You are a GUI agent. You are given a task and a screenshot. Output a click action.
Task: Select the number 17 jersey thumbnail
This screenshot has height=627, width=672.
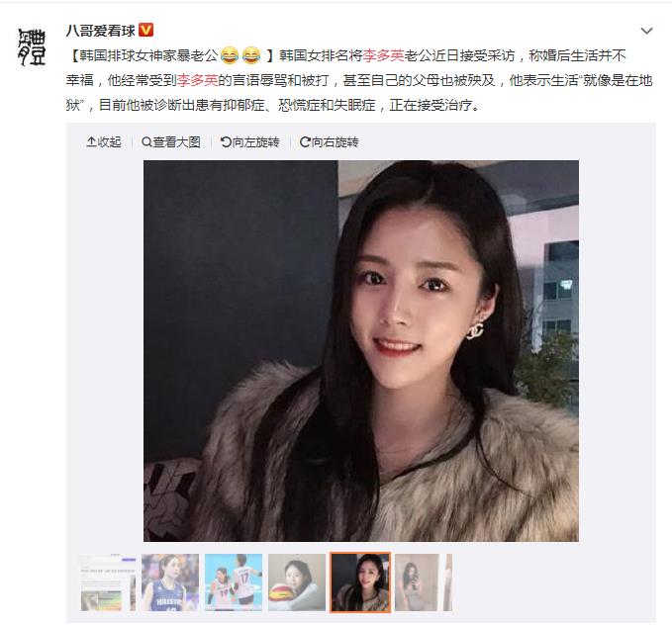click(x=234, y=582)
